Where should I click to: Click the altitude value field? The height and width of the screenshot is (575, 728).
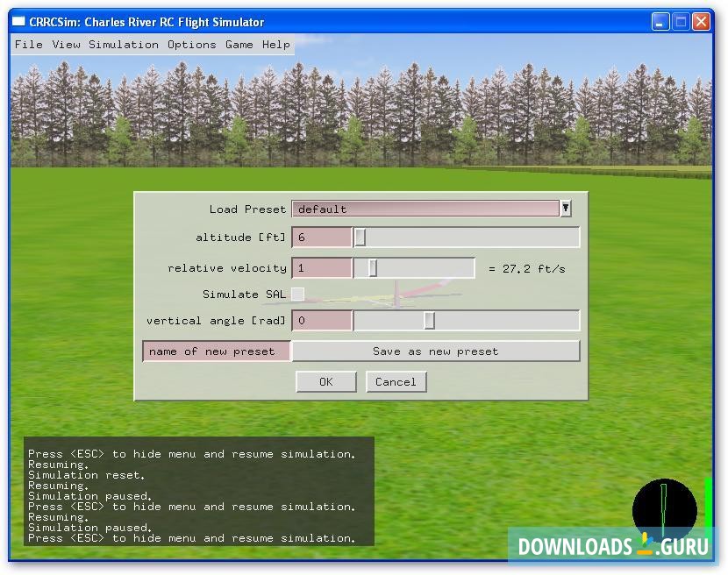[322, 238]
